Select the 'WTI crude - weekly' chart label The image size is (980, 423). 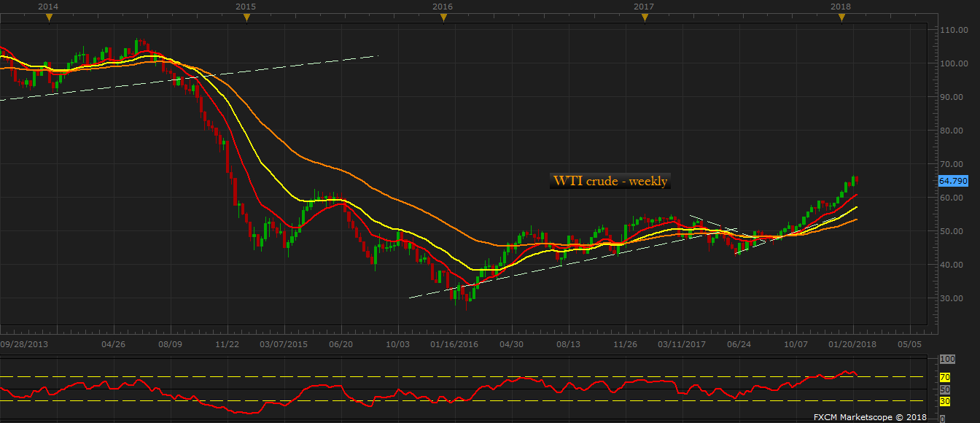tap(610, 181)
